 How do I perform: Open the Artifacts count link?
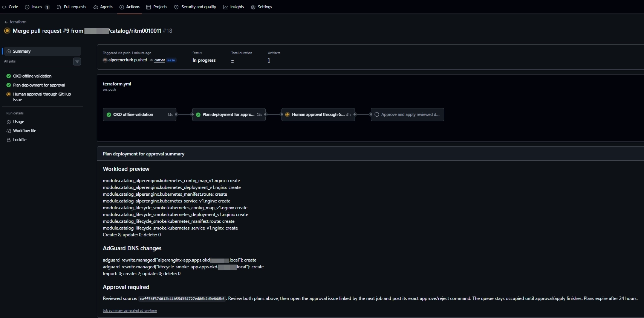pos(269,60)
